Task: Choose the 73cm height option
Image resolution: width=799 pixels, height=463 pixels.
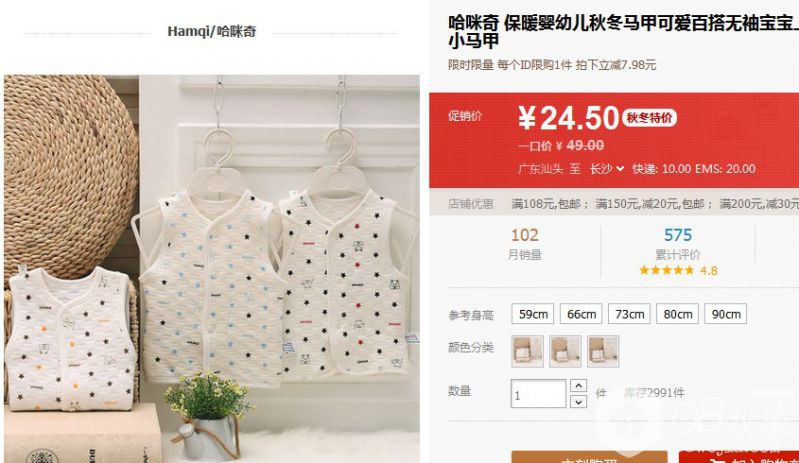Action: tap(629, 314)
